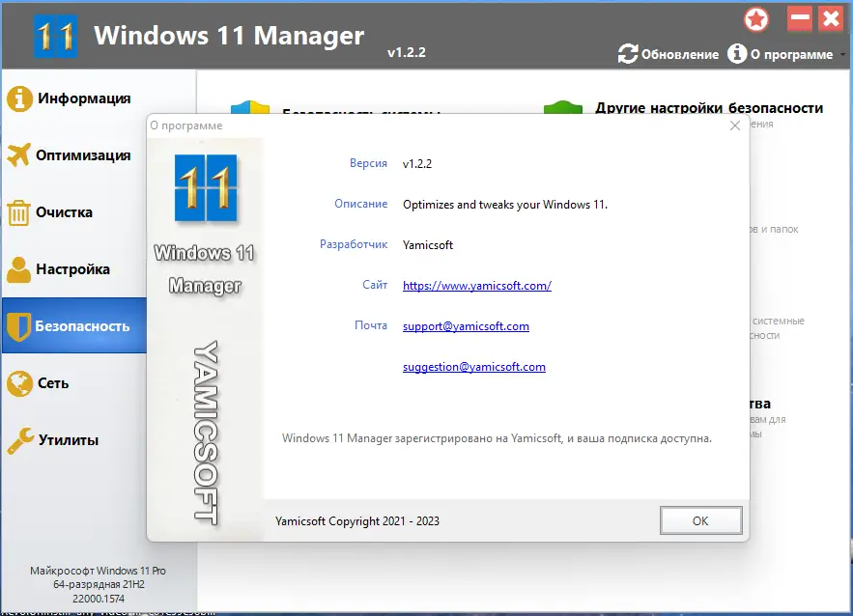
Task: Click the Cleaner trash bin icon
Action: pos(18,212)
